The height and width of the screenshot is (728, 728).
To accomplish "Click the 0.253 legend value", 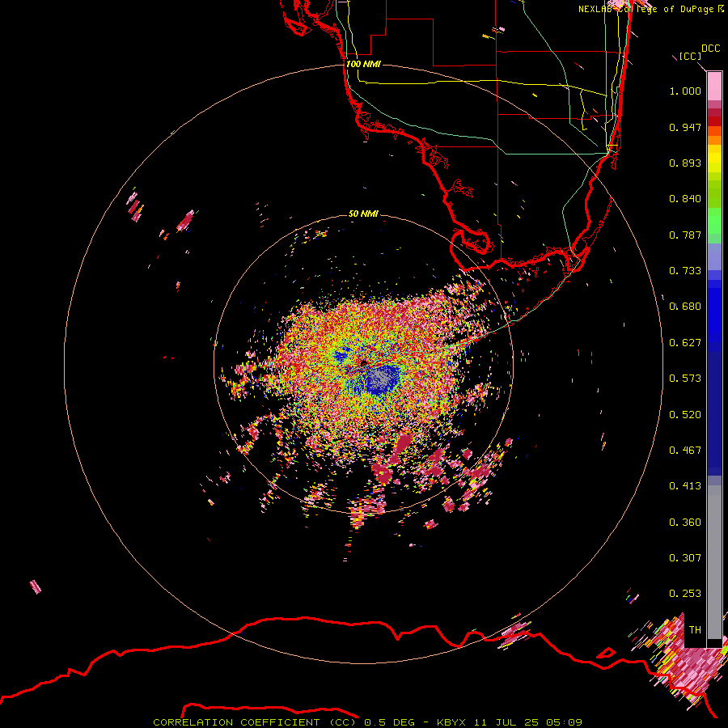I will pyautogui.click(x=685, y=594).
